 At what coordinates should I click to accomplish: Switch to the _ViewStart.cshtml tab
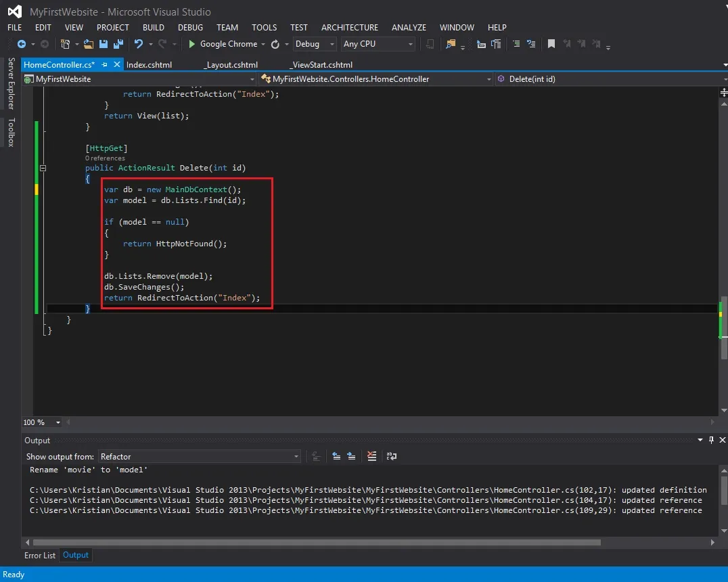(321, 64)
